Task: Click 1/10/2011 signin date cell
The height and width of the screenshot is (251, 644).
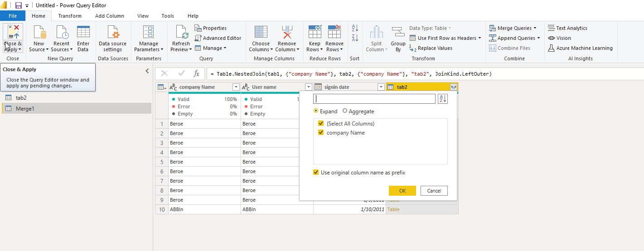Action: click(349, 209)
